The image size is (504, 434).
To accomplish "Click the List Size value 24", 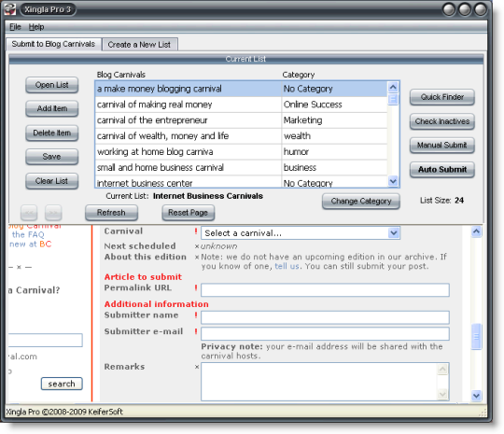I will [x=459, y=201].
